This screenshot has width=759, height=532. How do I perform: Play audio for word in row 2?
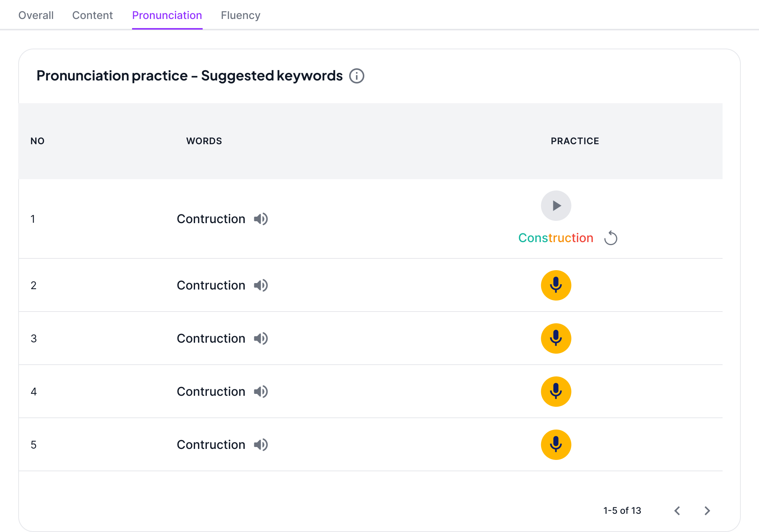tap(261, 285)
